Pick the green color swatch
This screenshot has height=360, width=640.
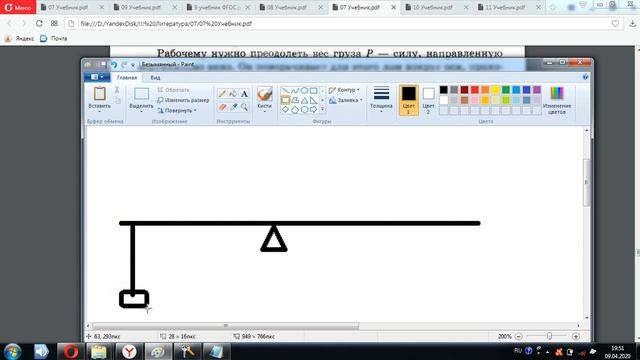point(506,90)
